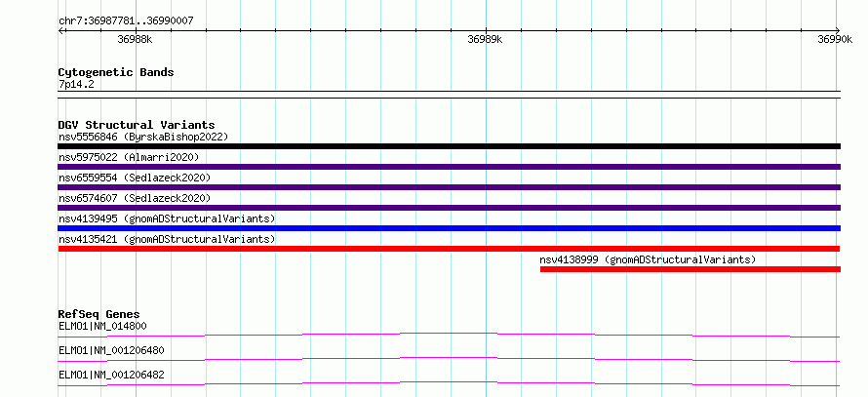Screen dimensions: 868x397
Task: Click the purple nsv5975022 variant bar
Action: [449, 167]
